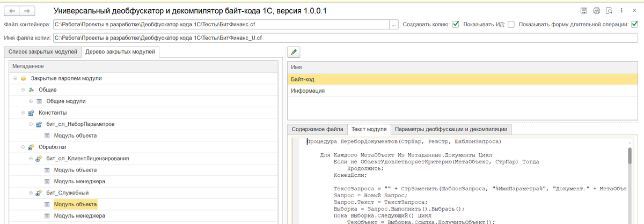Click the save (floppy disk) icon

click(584, 11)
